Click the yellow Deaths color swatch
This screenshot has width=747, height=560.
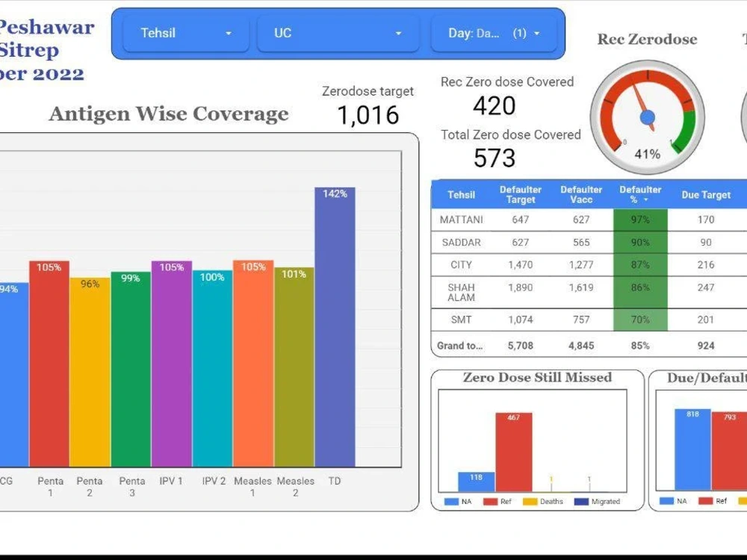530,501
